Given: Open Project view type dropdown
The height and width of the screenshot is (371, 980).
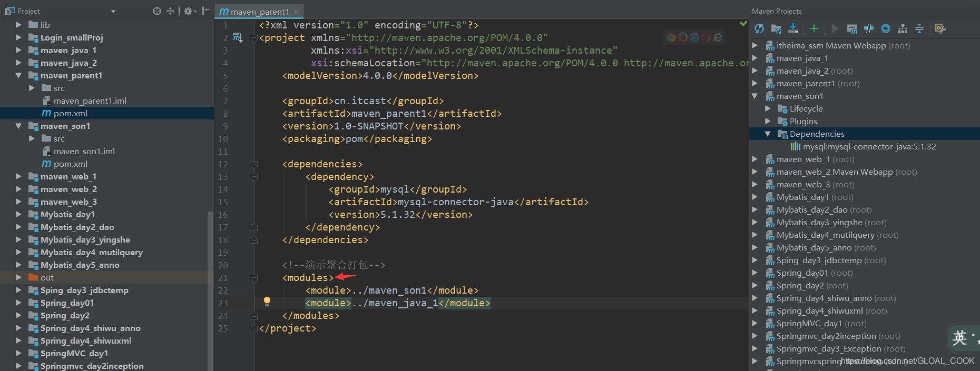Looking at the screenshot, I should pos(113,11).
